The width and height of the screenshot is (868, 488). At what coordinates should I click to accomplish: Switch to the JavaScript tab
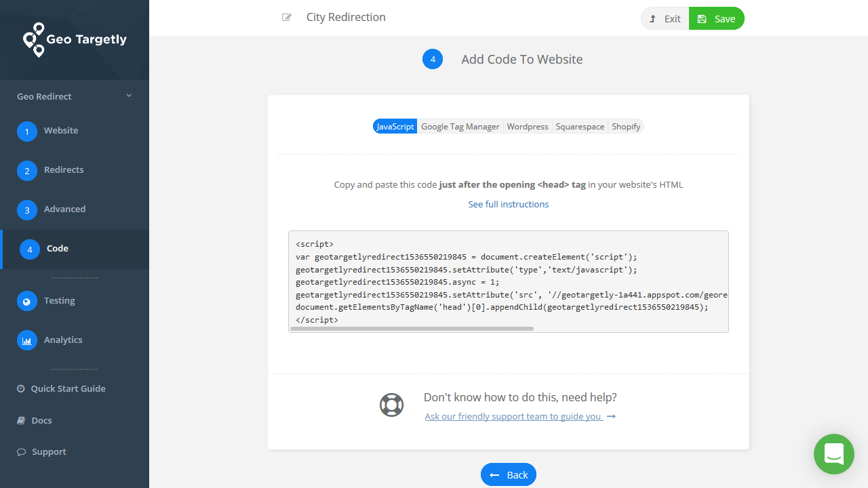[395, 127]
